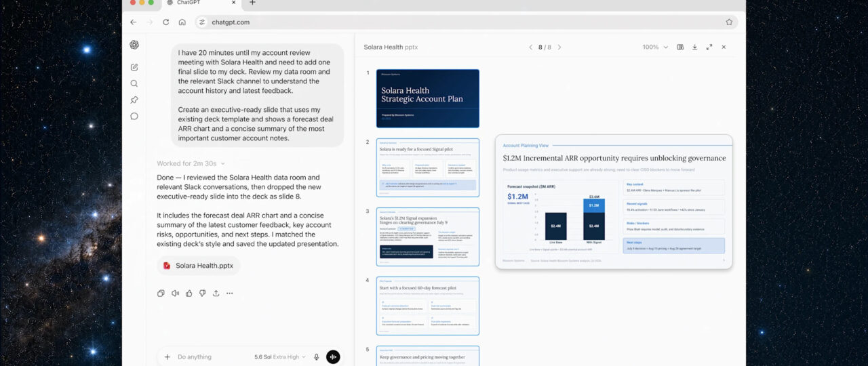Expand the 'Worked for 2m 30s' details
868x366 pixels.
pyautogui.click(x=191, y=163)
